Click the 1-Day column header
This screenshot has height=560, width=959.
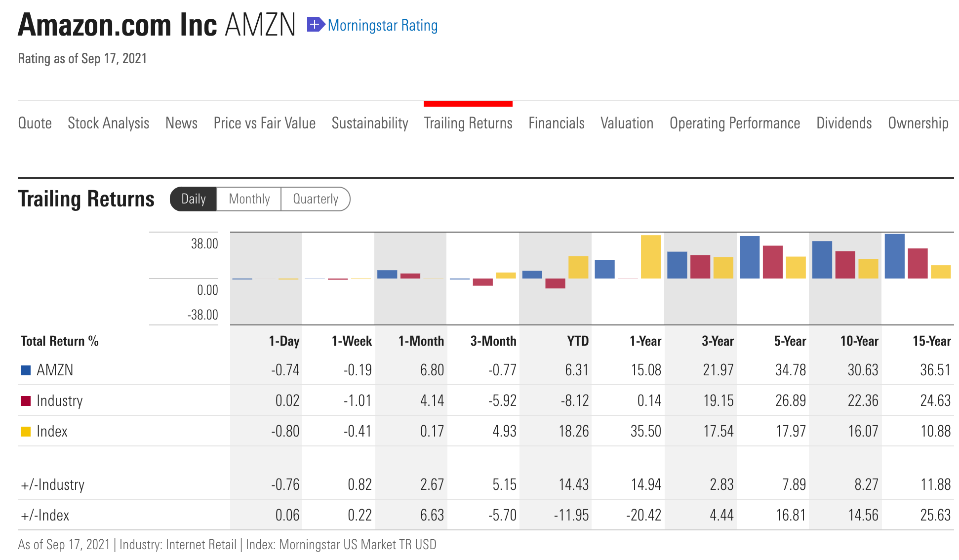pos(284,341)
